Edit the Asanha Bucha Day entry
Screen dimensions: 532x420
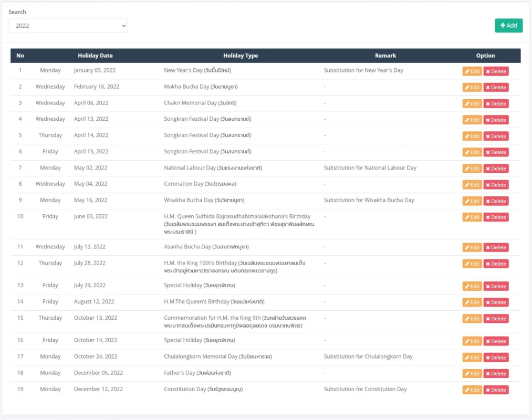[472, 248]
